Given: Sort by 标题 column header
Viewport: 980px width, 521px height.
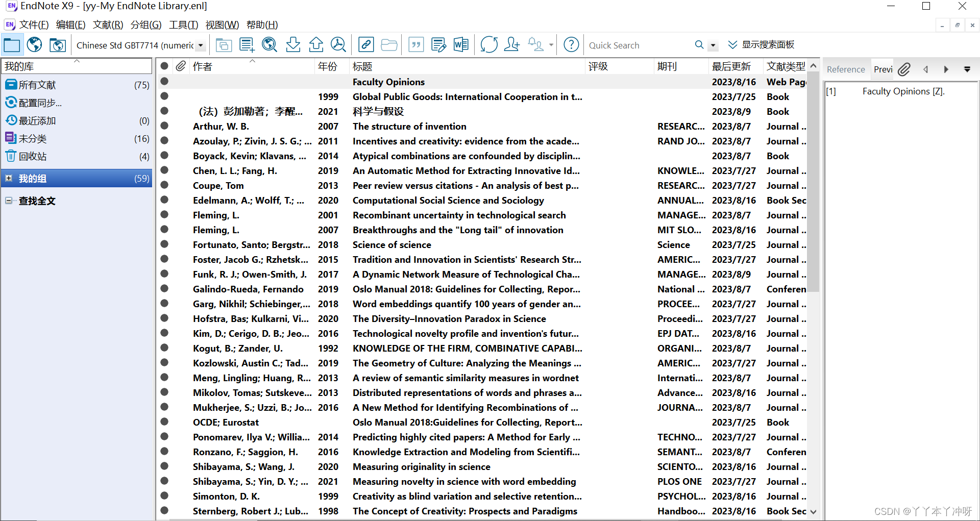Looking at the screenshot, I should point(467,66).
